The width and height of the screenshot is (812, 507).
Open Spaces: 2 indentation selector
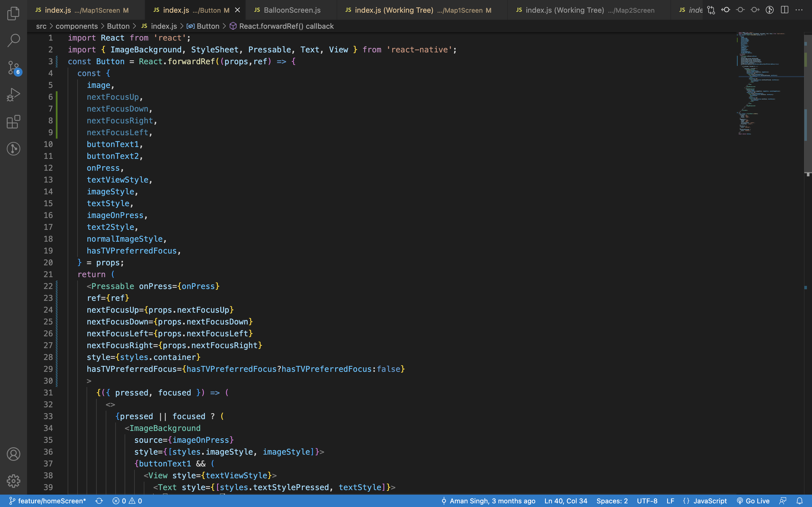tap(612, 501)
